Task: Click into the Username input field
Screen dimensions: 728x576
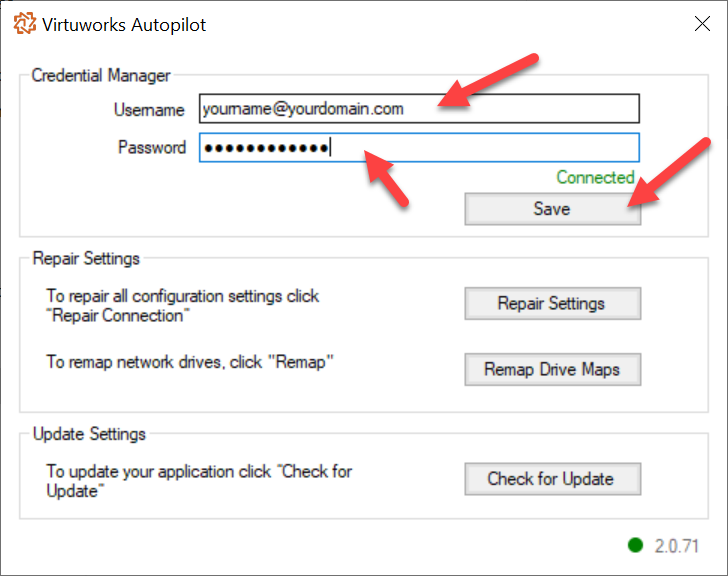Action: point(419,109)
